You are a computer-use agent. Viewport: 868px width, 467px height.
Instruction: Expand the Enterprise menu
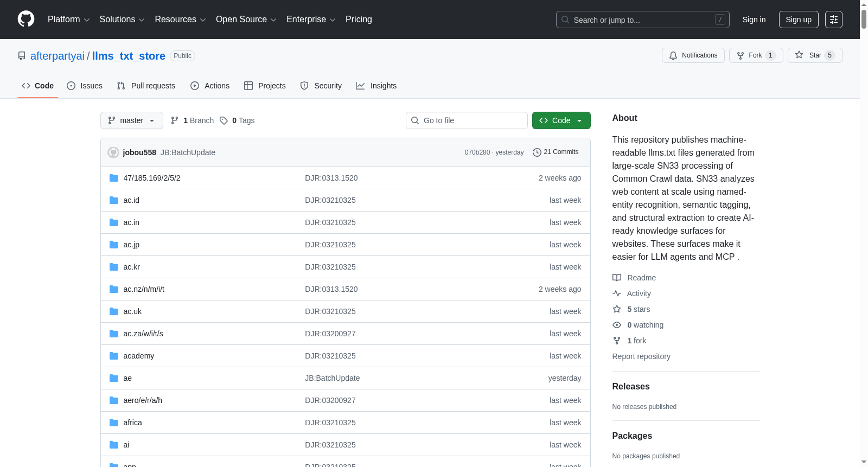[x=311, y=20]
